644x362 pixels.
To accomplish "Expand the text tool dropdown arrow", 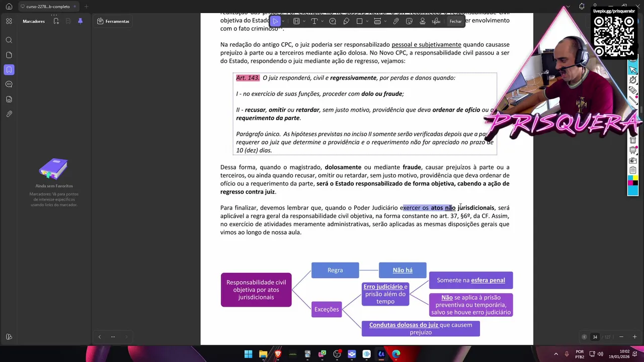I will pyautogui.click(x=321, y=21).
